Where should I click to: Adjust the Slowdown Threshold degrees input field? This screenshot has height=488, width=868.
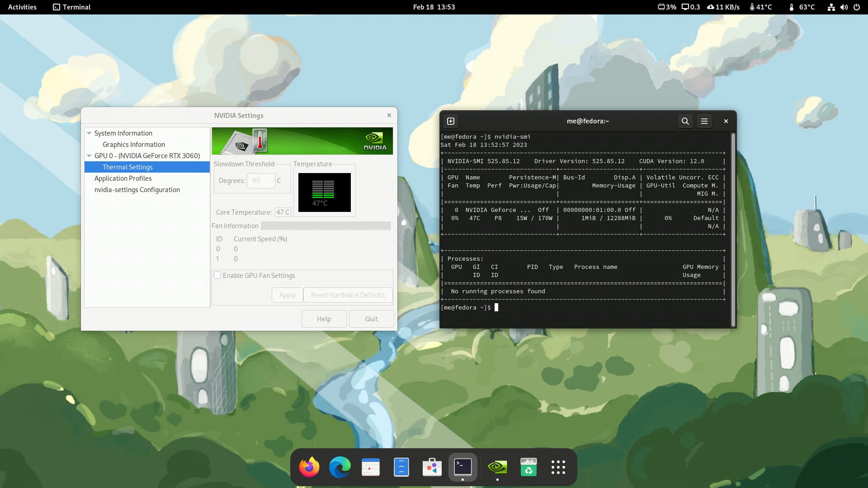260,180
